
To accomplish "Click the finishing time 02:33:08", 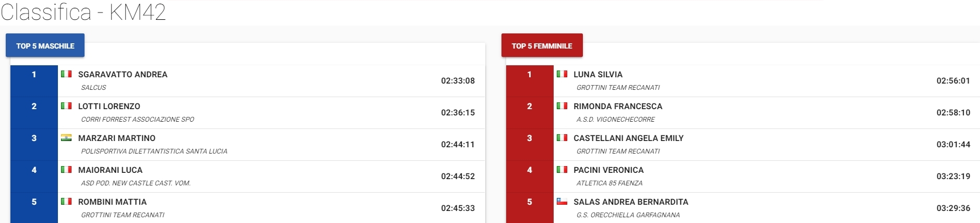I will (458, 81).
